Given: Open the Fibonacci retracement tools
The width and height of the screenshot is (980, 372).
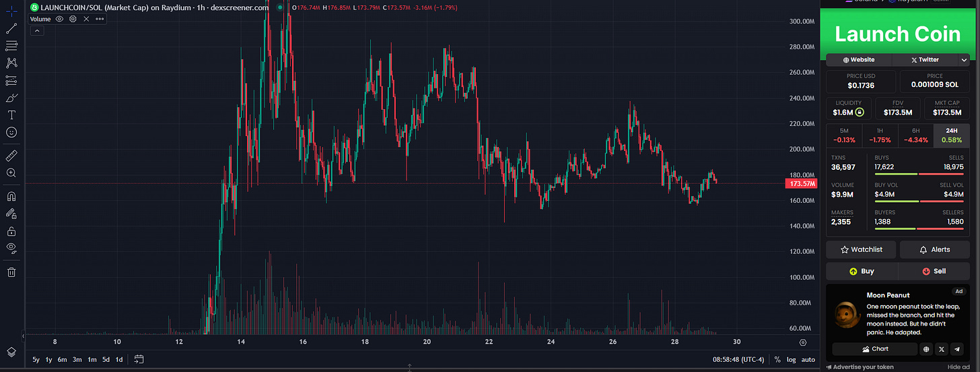Looking at the screenshot, I should coord(11,46).
